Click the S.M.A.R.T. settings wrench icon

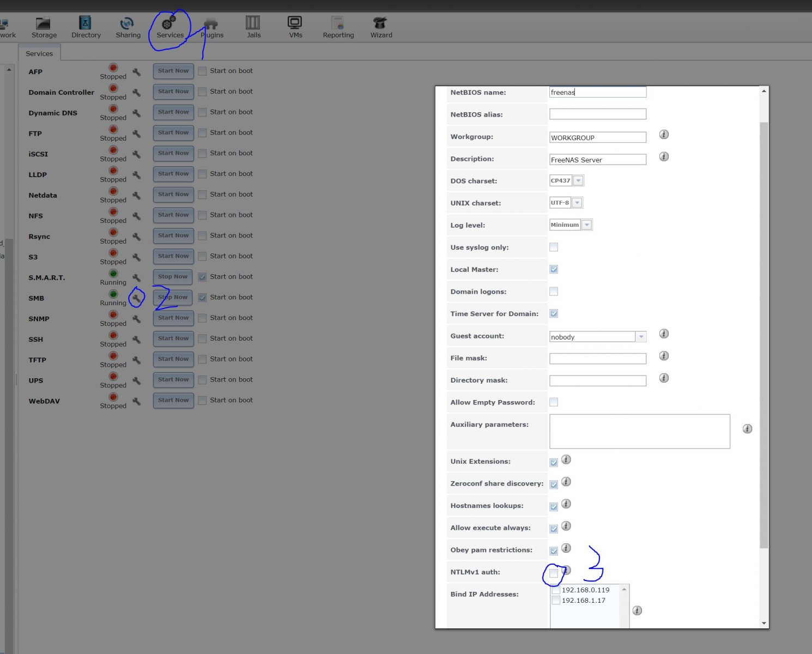click(137, 278)
